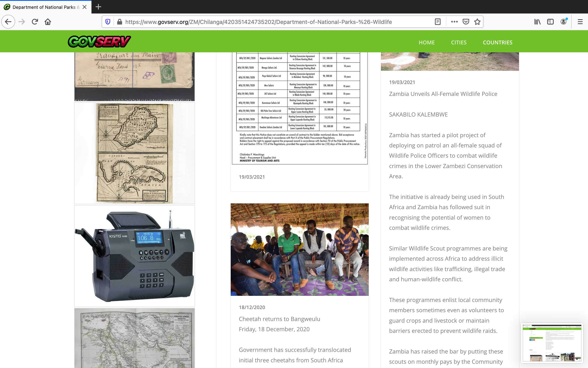
Task: Click the 19/03/2021 date under the notice table
Action: pyautogui.click(x=252, y=177)
